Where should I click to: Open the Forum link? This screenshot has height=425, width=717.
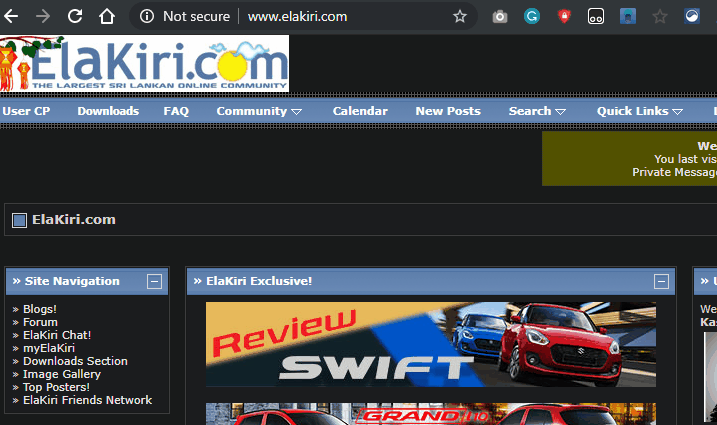40,322
